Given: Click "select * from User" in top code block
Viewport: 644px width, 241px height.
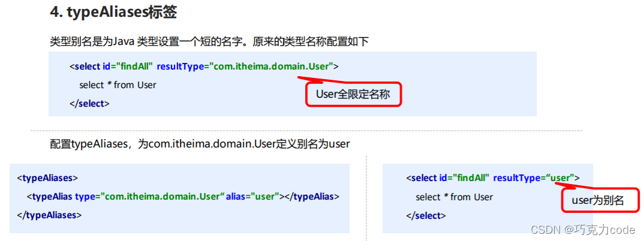Looking at the screenshot, I should coord(118,85).
